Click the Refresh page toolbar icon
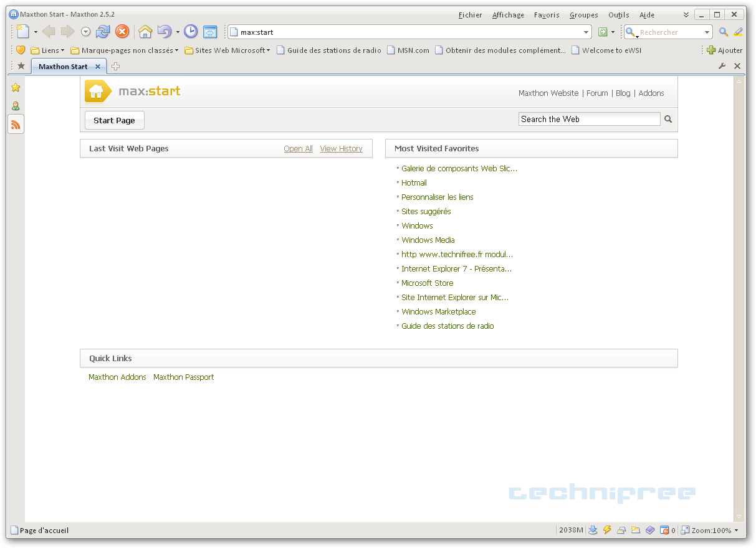The height and width of the screenshot is (548, 756). [103, 32]
